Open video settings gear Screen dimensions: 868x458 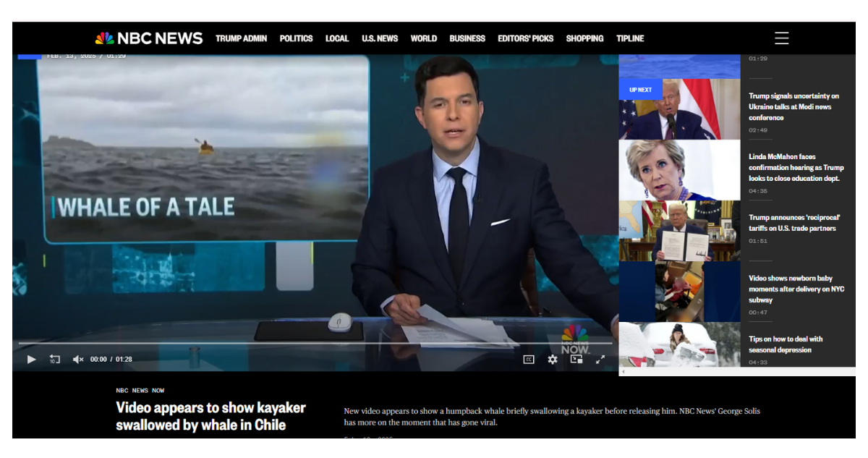[553, 359]
